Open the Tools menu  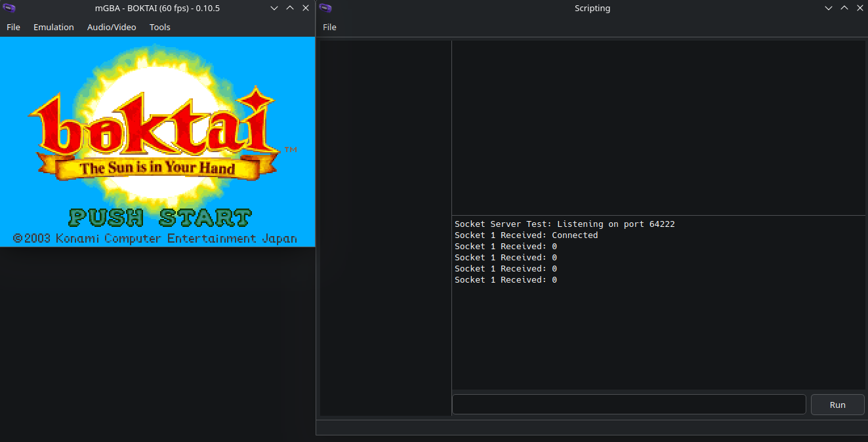coord(159,27)
